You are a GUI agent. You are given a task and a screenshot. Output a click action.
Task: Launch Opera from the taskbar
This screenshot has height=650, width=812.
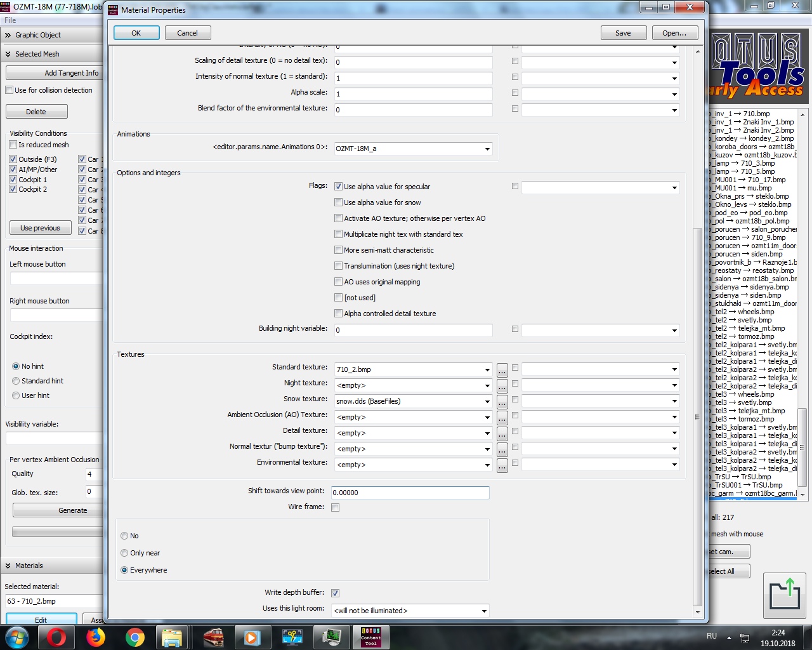56,637
